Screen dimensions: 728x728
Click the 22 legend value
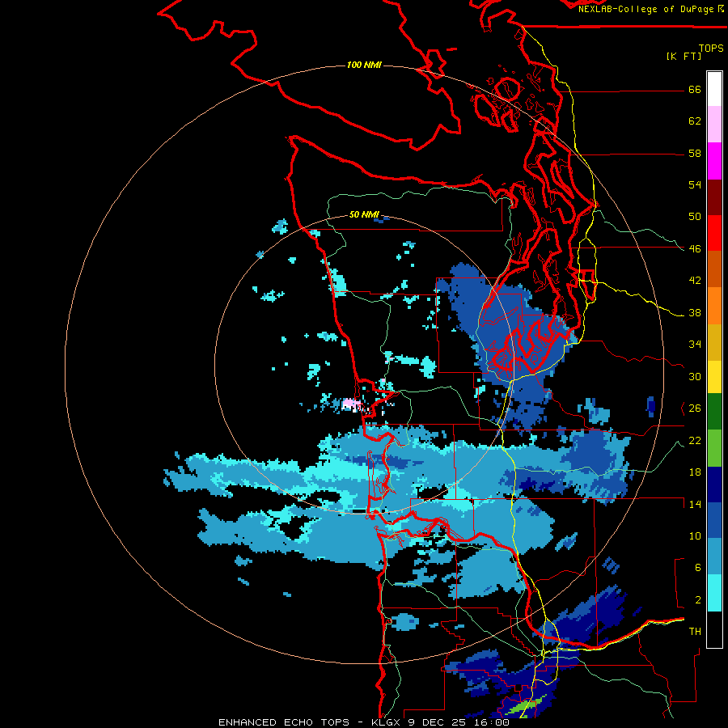click(x=695, y=440)
